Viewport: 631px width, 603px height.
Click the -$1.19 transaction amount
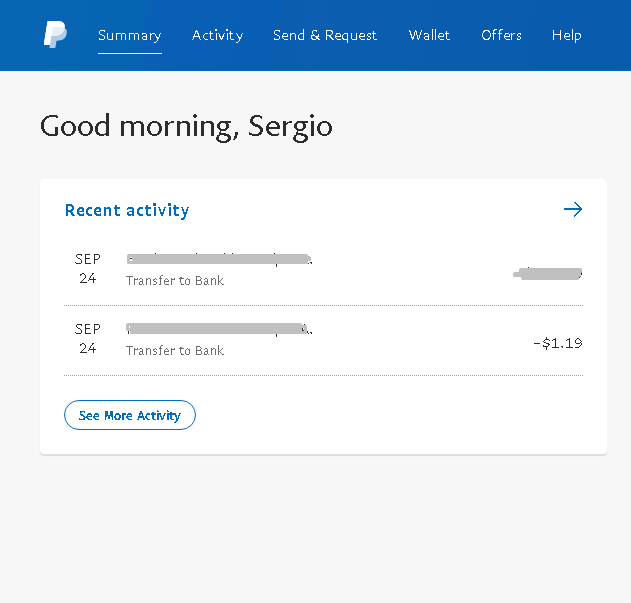coord(557,343)
